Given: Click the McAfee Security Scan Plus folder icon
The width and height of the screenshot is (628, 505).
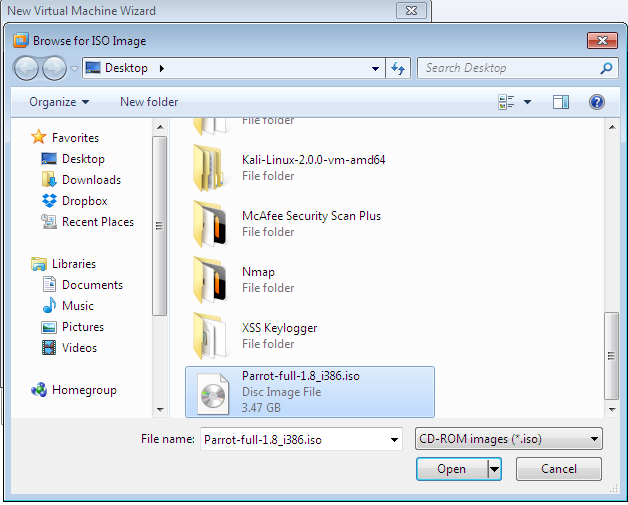Looking at the screenshot, I should coord(210,223).
